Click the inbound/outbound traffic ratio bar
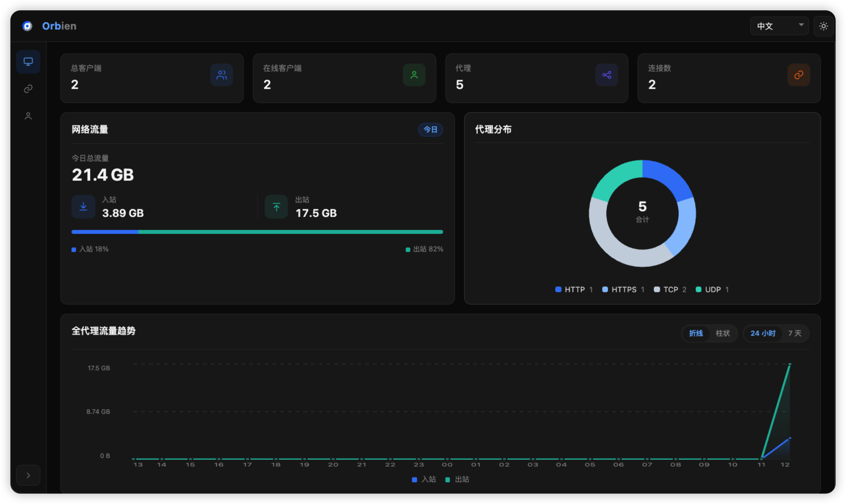The width and height of the screenshot is (846, 504). coord(257,232)
